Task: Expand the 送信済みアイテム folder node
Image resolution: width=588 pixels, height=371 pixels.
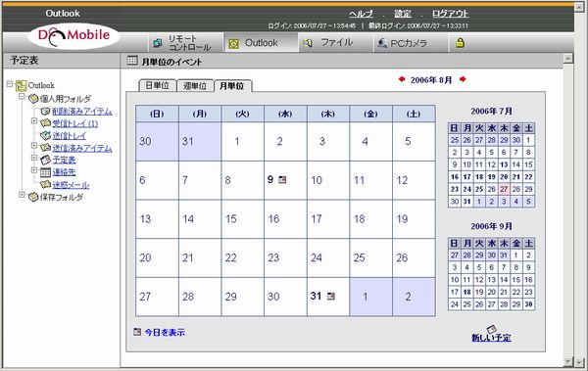Action: tap(34, 146)
